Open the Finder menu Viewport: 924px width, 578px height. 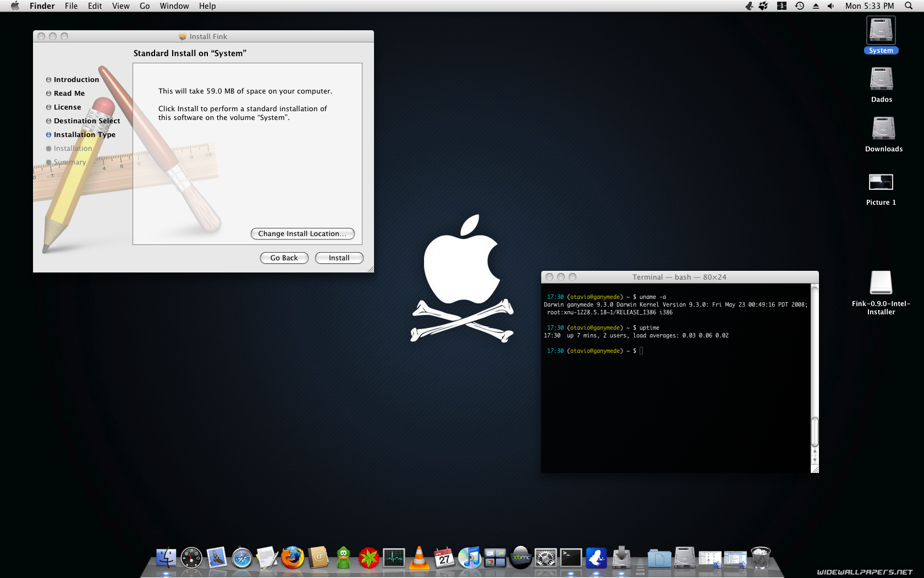tap(42, 6)
